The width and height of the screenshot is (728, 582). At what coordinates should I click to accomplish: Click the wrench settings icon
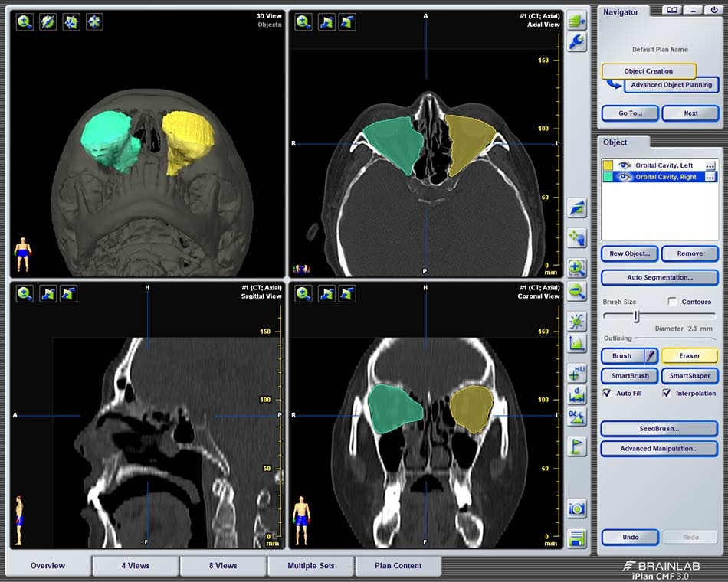tap(576, 41)
